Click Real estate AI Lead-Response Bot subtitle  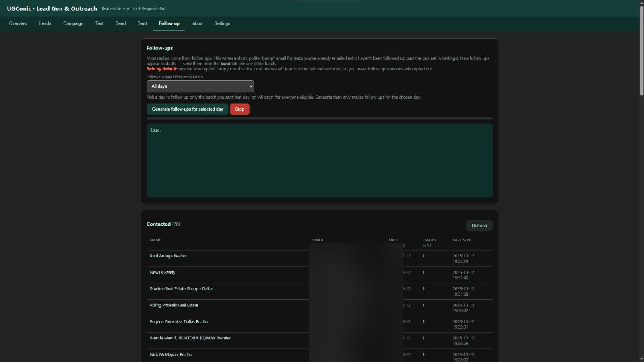tap(134, 9)
